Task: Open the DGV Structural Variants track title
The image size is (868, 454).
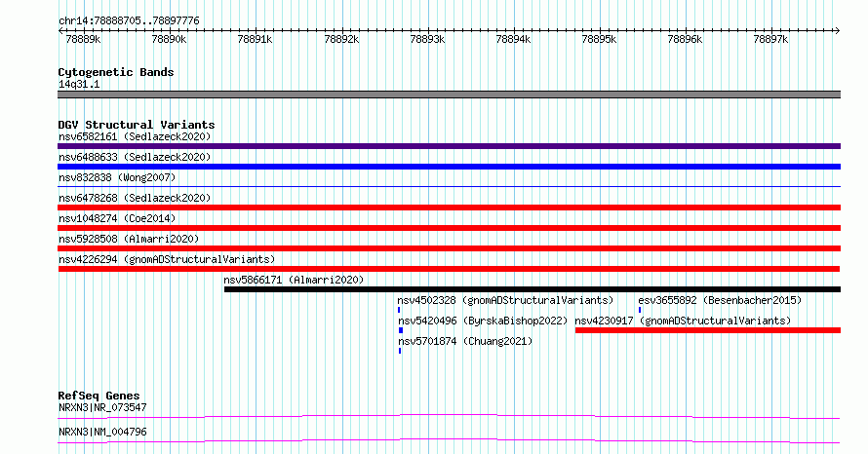Action: [137, 125]
